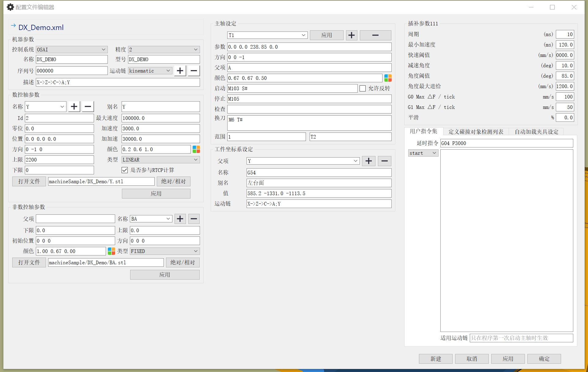Open the 精度 dropdown showing 2

click(164, 50)
